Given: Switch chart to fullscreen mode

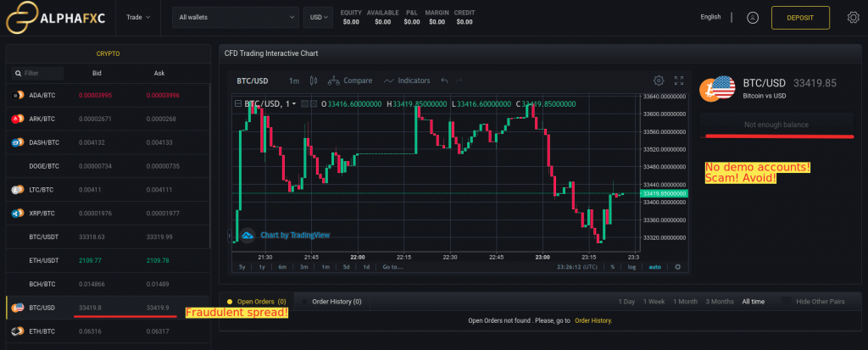Looking at the screenshot, I should click(x=679, y=81).
